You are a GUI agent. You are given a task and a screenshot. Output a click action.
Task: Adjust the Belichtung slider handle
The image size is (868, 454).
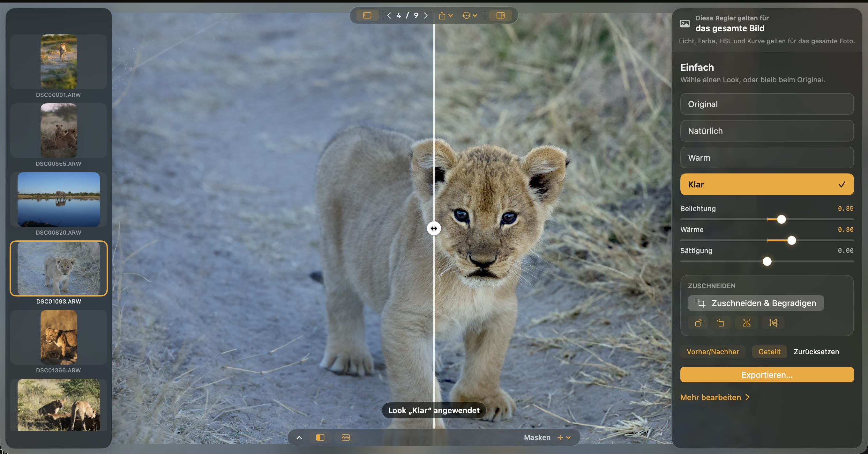781,219
